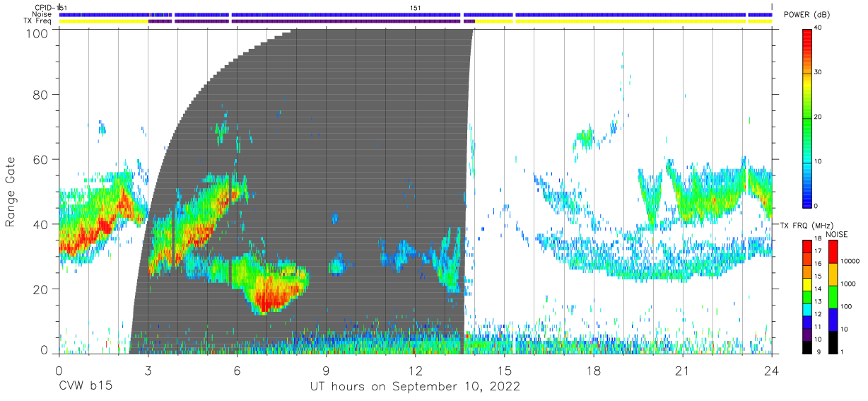
Task: Click the TX FRQ color scale bar
Action: [x=808, y=296]
